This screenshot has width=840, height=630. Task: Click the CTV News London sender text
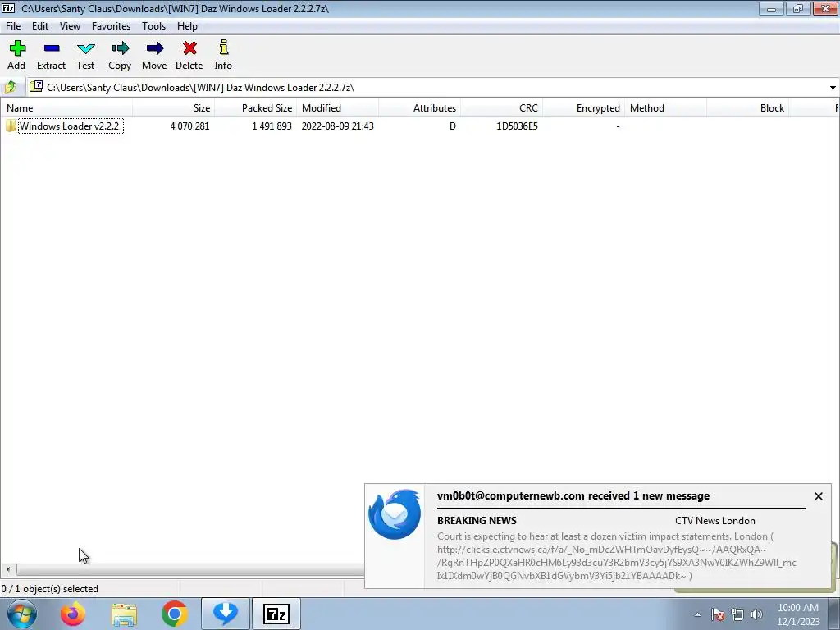tap(714, 521)
